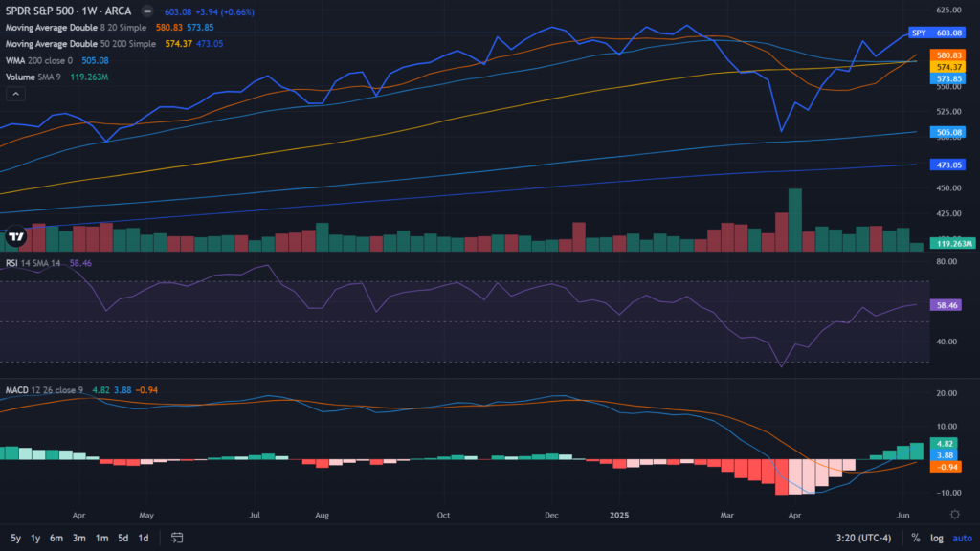Click the green 4.82 MACD axis label
The width and height of the screenshot is (980, 551).
[x=944, y=444]
